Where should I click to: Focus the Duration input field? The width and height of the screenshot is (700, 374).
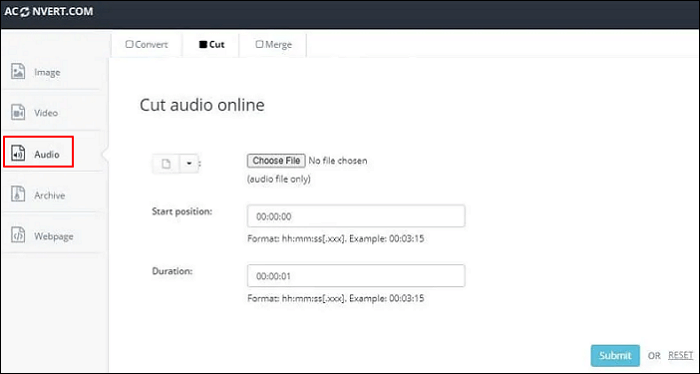356,276
